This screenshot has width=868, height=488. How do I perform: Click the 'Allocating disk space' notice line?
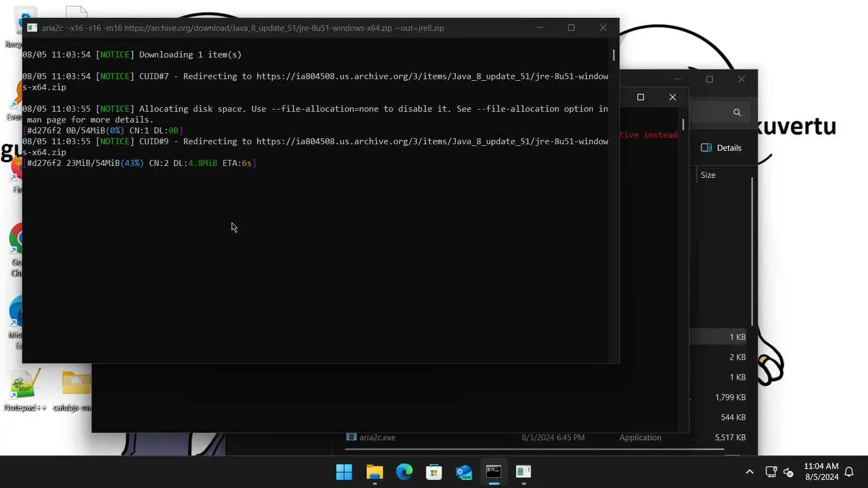[315, 114]
